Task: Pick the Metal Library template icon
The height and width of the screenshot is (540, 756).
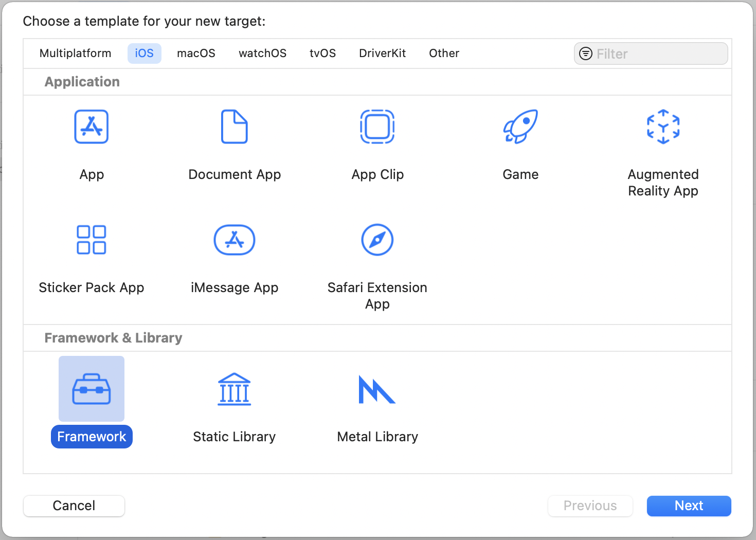Action: tap(377, 389)
